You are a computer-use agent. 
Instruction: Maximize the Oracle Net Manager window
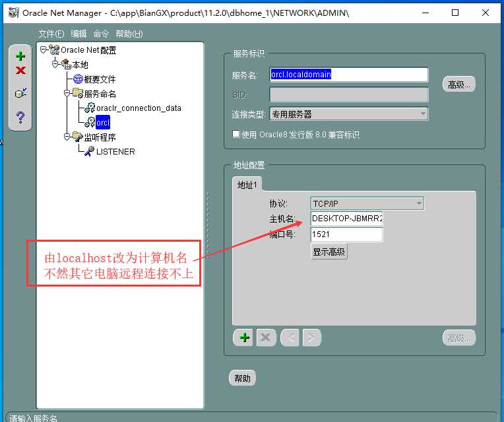[x=455, y=13]
